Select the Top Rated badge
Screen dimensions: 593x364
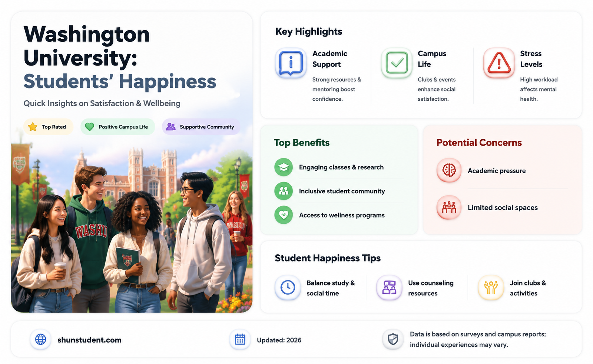pyautogui.click(x=49, y=127)
